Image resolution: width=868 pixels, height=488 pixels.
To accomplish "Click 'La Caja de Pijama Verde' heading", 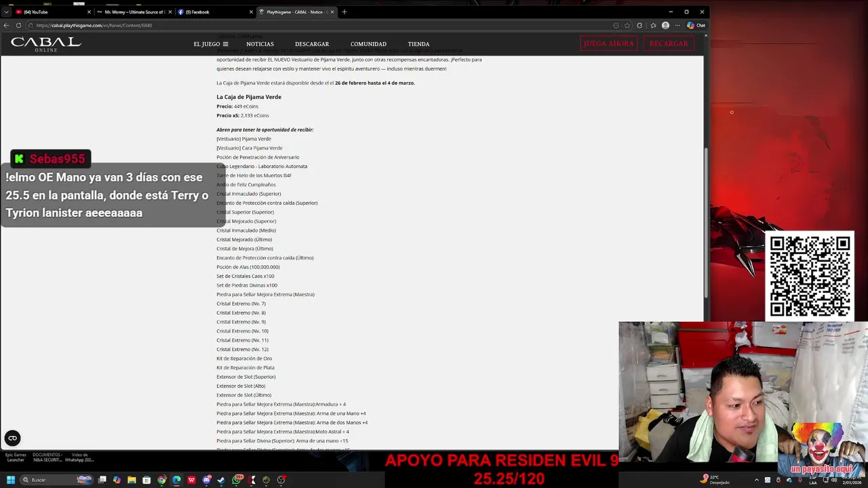I will (249, 97).
